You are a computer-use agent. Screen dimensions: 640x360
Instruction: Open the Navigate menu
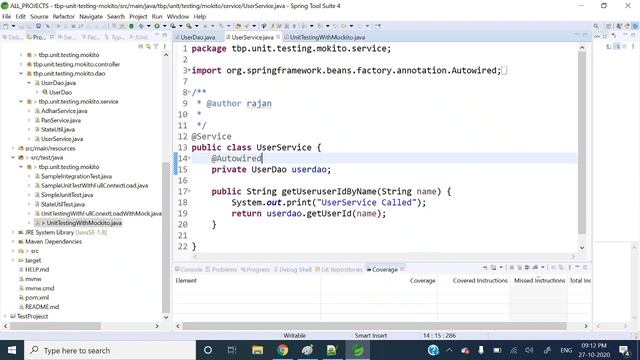pos(91,16)
